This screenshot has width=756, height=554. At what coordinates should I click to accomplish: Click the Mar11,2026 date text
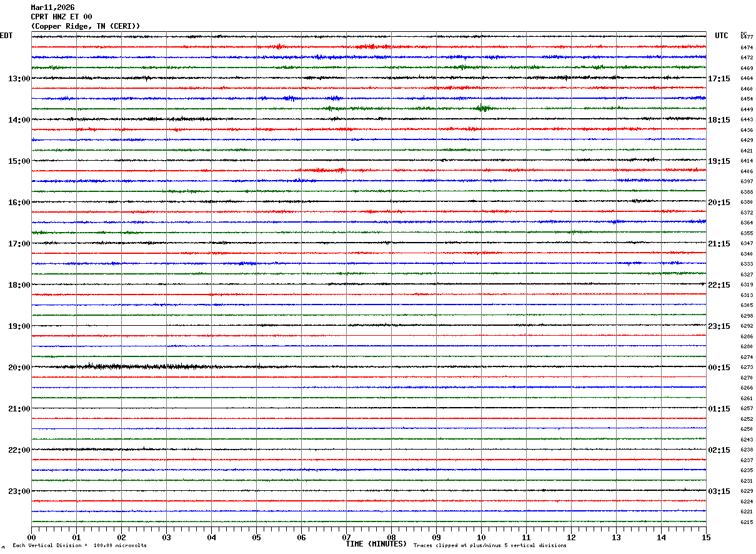tap(52, 8)
